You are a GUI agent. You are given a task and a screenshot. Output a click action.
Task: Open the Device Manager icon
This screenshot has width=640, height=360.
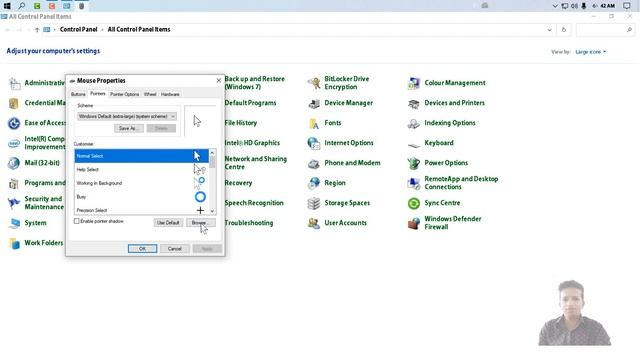[313, 103]
